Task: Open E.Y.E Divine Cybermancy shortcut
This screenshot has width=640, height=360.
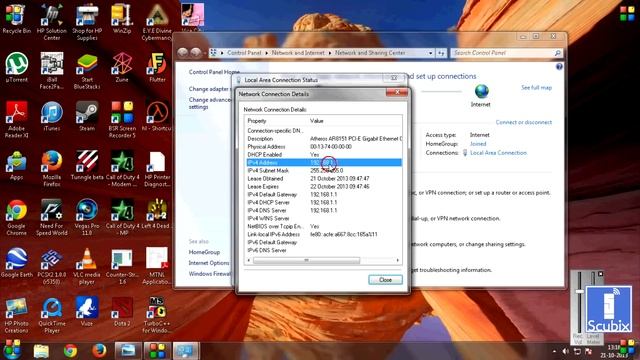Action: [x=157, y=21]
